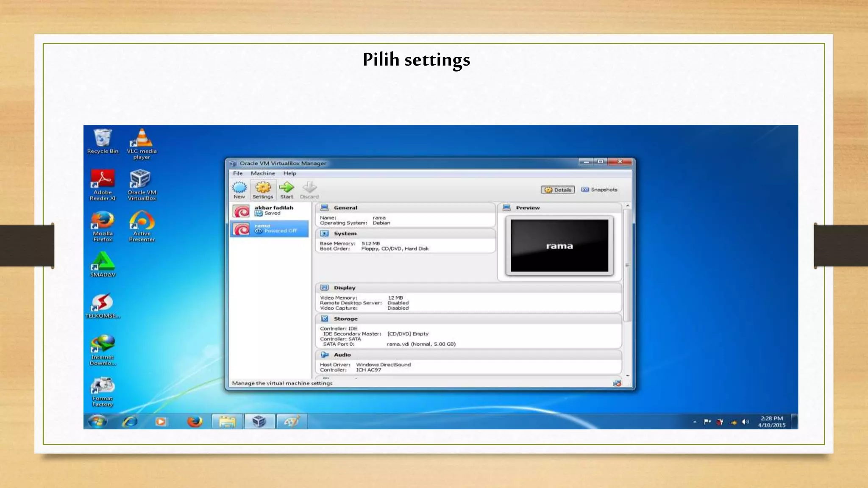Click the scroll-up arrow in details pane
Screen dimensions: 868x488
pos(628,205)
